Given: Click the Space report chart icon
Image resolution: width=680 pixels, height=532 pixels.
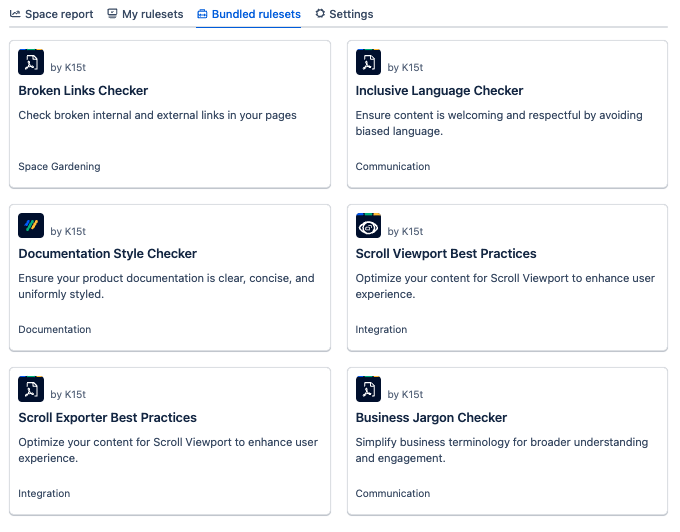Looking at the screenshot, I should [15, 14].
